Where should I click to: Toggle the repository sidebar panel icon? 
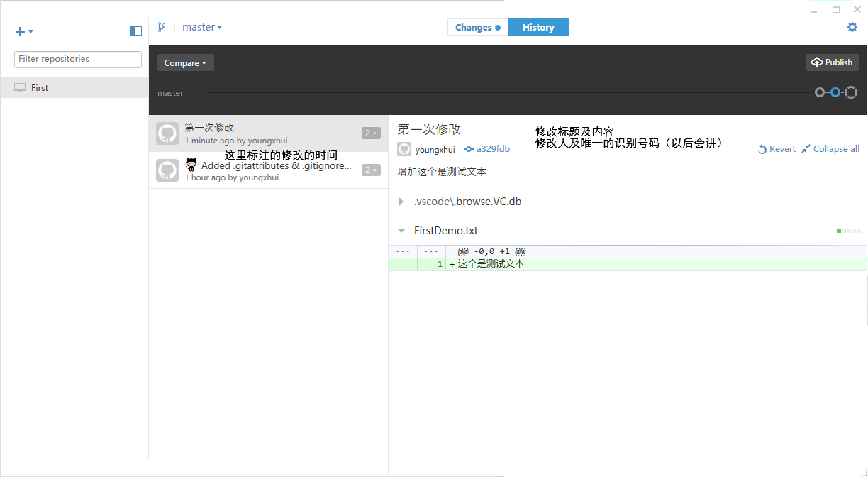pyautogui.click(x=136, y=31)
